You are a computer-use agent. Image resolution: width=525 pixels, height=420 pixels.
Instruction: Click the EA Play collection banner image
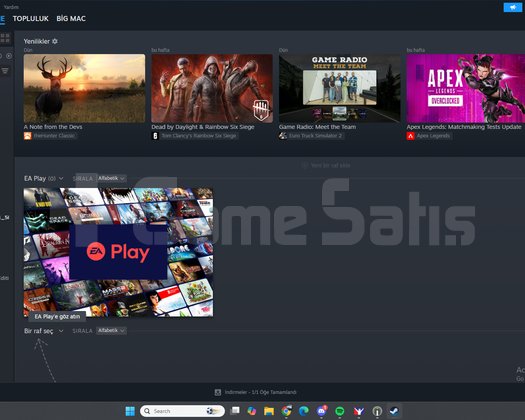tap(118, 252)
